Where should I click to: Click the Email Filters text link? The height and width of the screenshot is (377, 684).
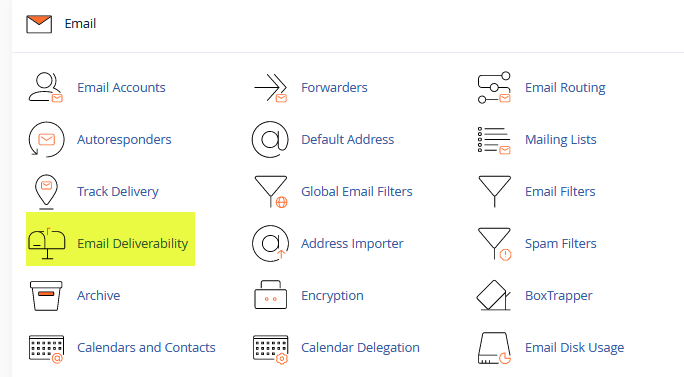560,191
